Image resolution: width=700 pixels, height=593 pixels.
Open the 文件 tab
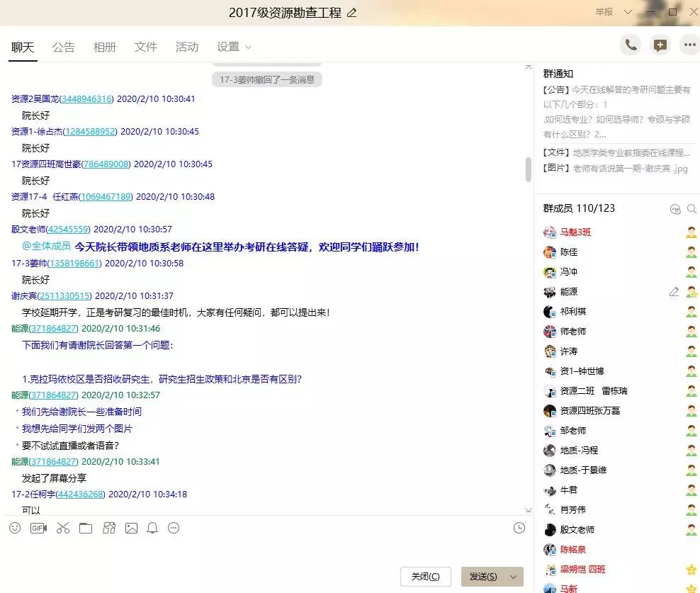tap(145, 47)
